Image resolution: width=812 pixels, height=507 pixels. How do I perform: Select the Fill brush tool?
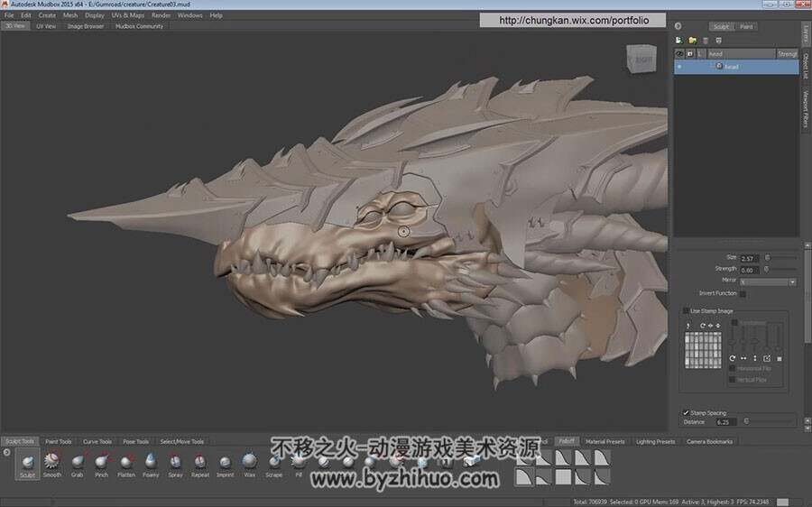(299, 464)
